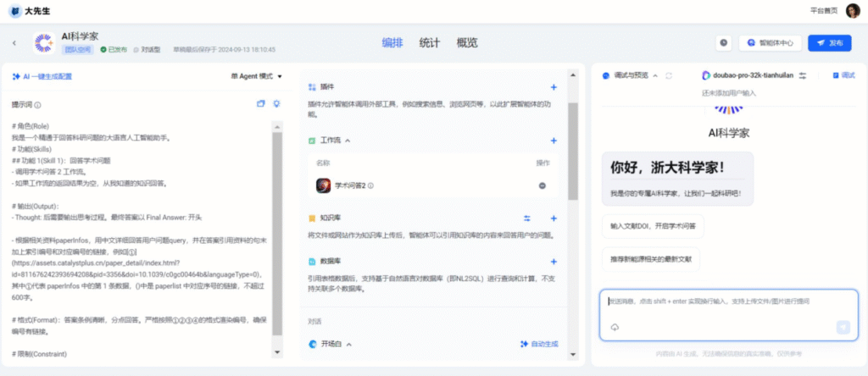Add a database with the 数据库 plus icon
Viewport: 868px width, 376px height.
coord(554,262)
